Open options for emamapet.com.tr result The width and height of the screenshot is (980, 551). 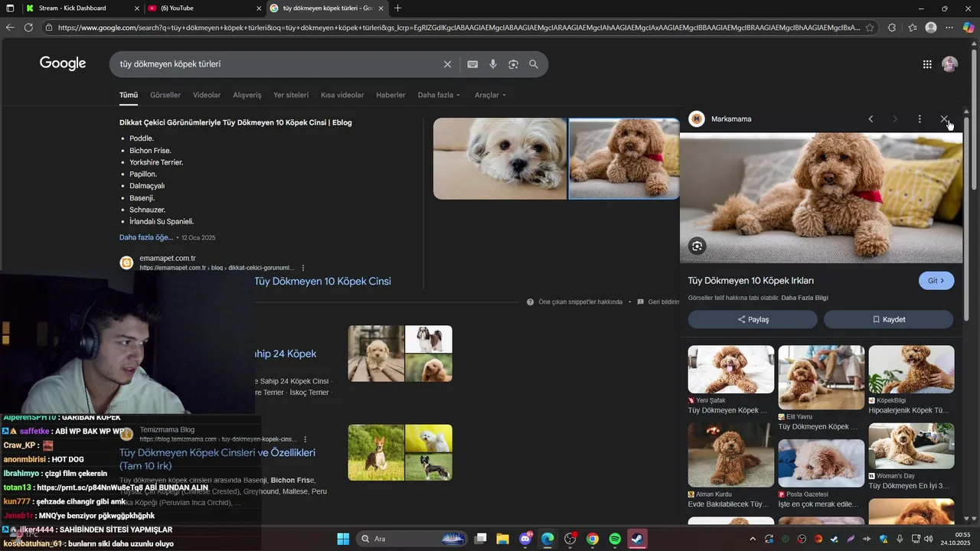303,268
